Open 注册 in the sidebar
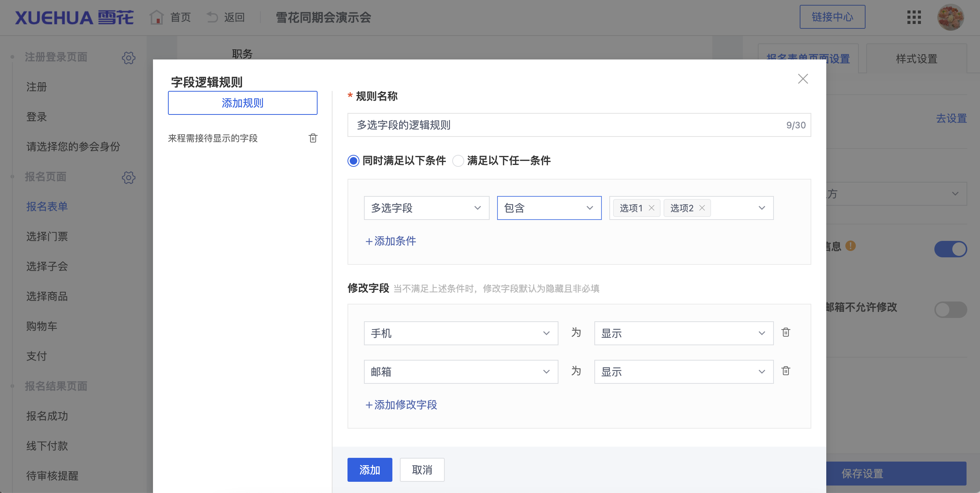Image resolution: width=980 pixels, height=493 pixels. tap(37, 87)
